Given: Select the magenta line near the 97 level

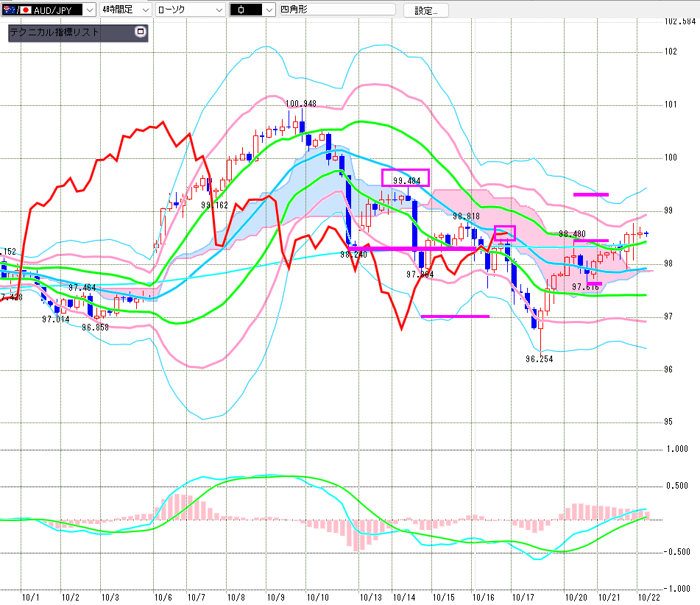Looking at the screenshot, I should pyautogui.click(x=455, y=316).
